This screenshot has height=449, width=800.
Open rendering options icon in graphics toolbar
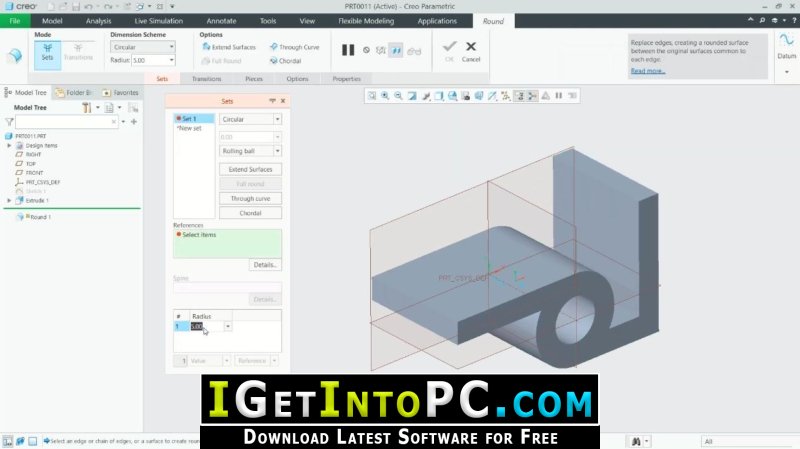pyautogui.click(x=426, y=96)
